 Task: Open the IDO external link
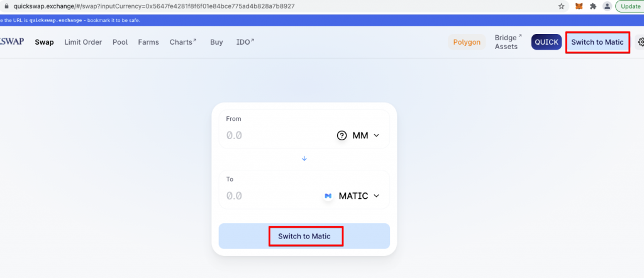click(245, 42)
